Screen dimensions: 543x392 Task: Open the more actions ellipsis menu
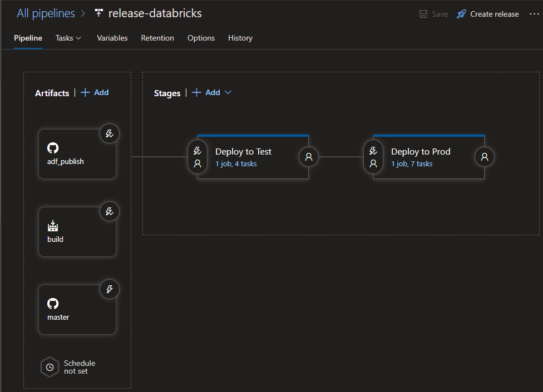tap(534, 14)
